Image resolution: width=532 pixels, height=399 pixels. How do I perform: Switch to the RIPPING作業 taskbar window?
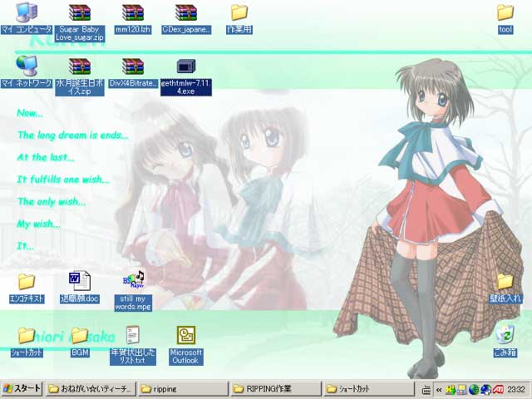click(x=274, y=388)
